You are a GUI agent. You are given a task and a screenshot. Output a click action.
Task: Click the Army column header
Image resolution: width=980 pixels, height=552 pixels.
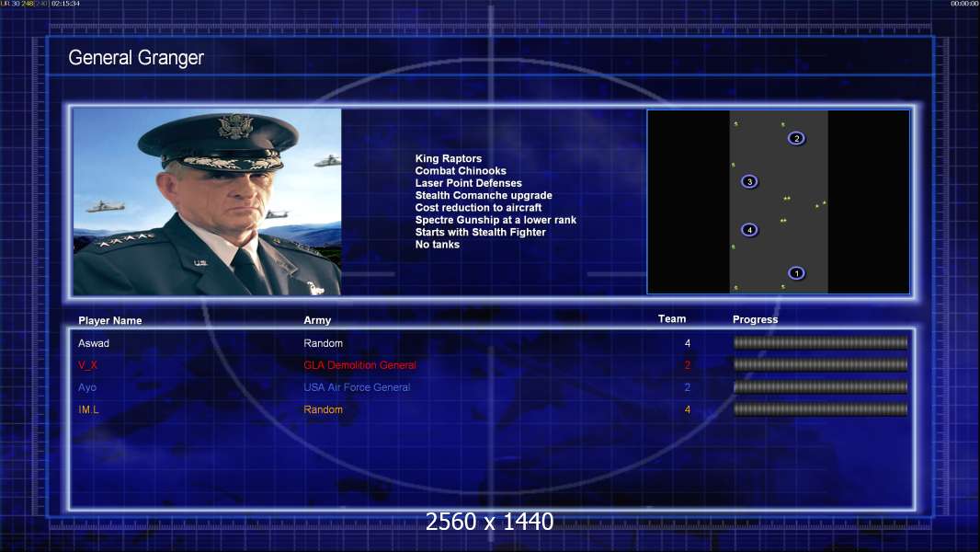(317, 320)
